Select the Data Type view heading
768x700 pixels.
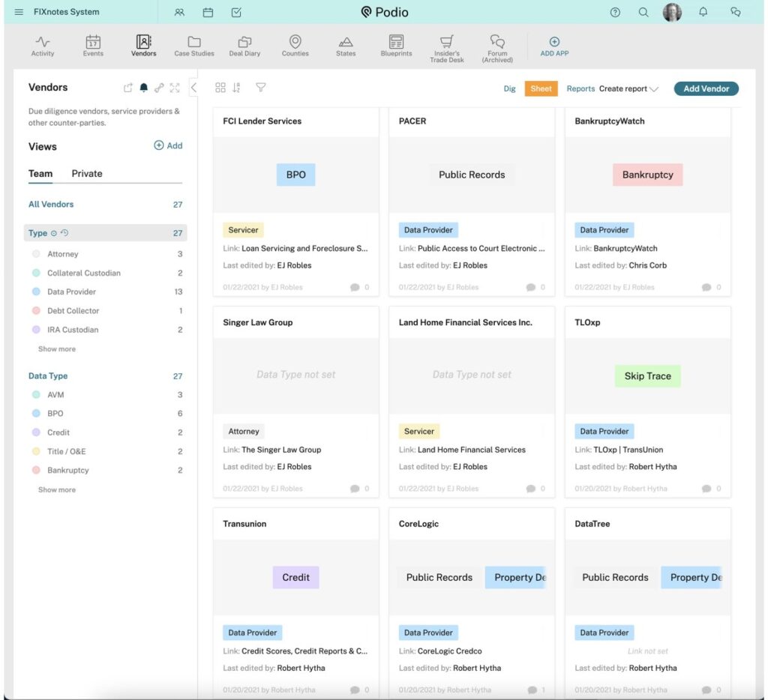coord(48,376)
